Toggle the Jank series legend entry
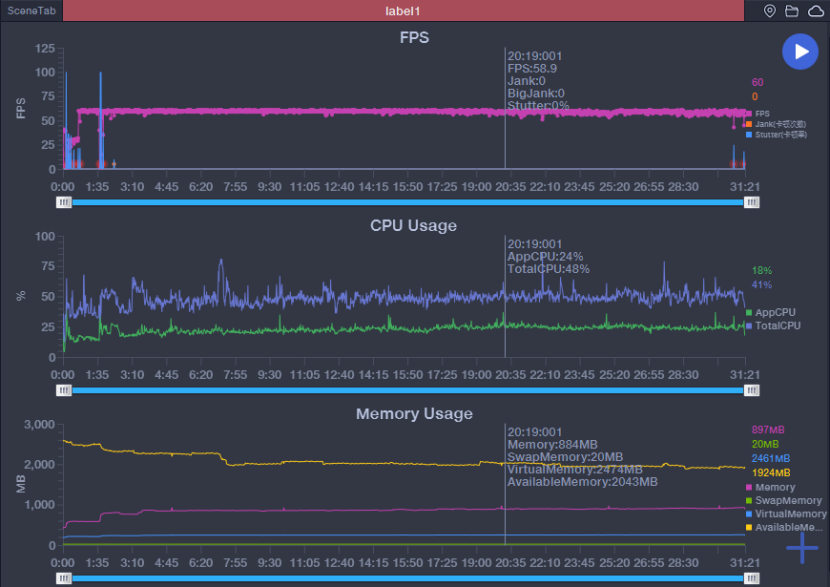The width and height of the screenshot is (830, 587). pyautogui.click(x=776, y=124)
